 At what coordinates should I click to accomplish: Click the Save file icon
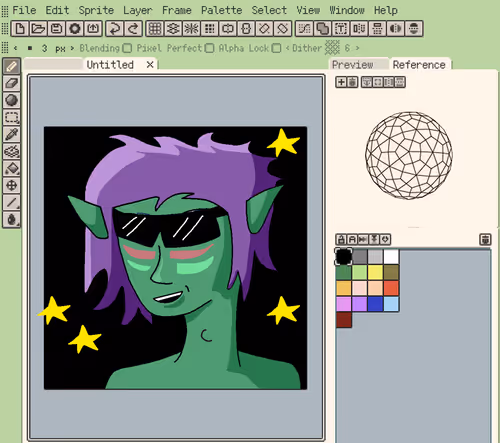56,28
